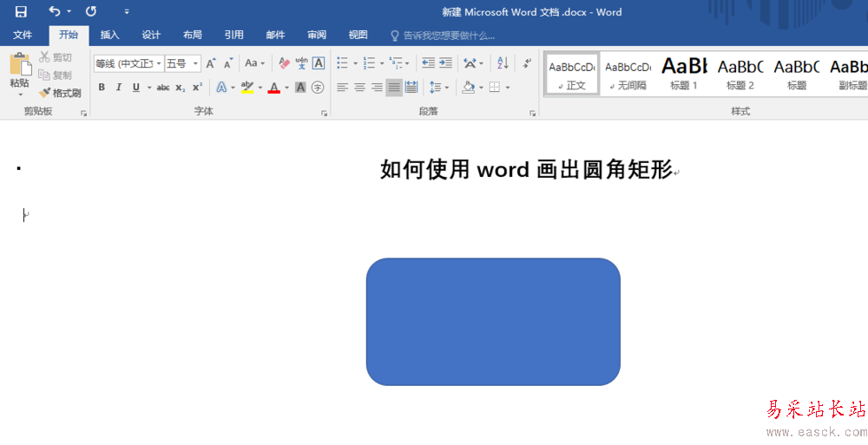
Task: Open the phonetic guide (wén) tool
Action: click(302, 63)
